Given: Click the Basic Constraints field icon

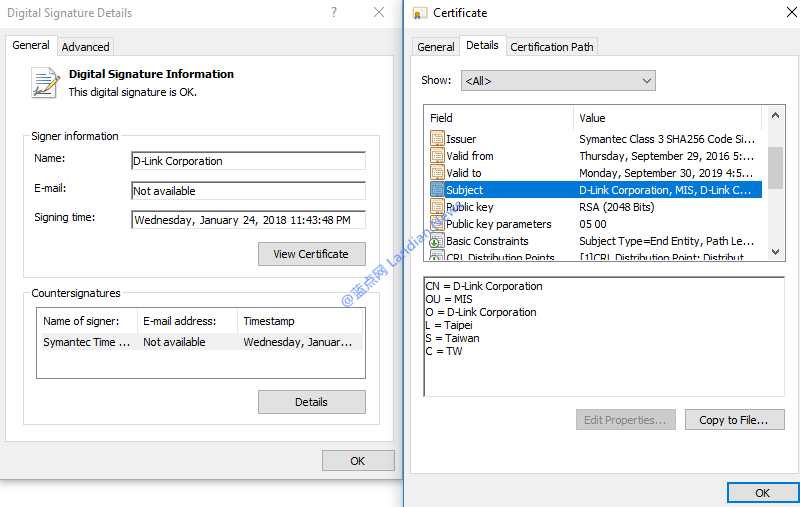Looking at the screenshot, I should 437,241.
